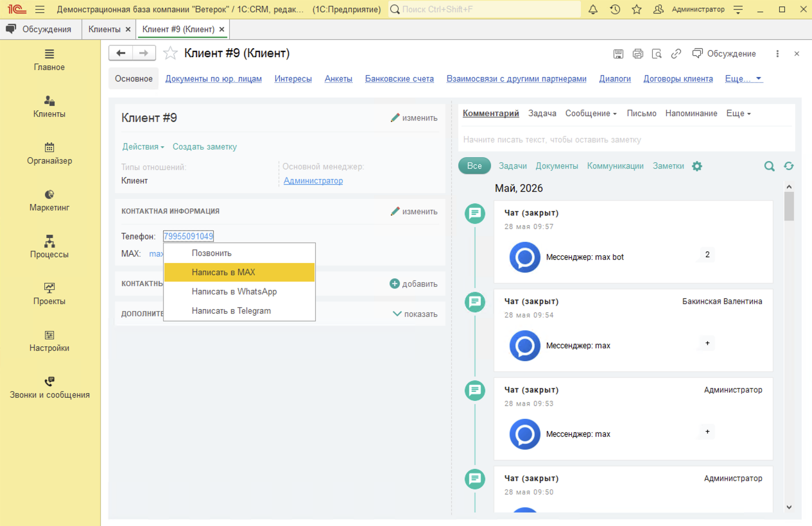Choose Написать в Telegram

(x=239, y=310)
